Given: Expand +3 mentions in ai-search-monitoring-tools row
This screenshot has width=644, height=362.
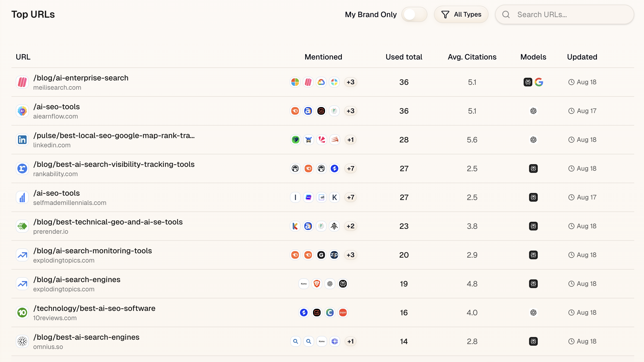Looking at the screenshot, I should pyautogui.click(x=351, y=255).
